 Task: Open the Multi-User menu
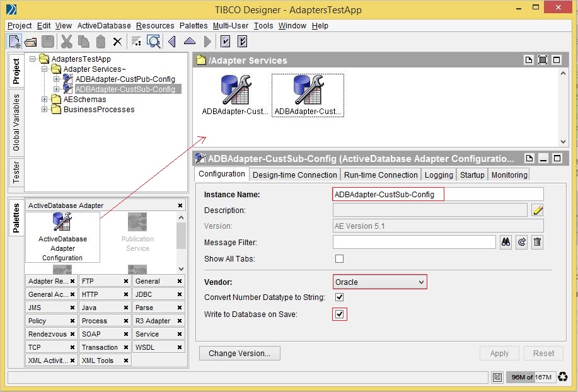[x=231, y=26]
